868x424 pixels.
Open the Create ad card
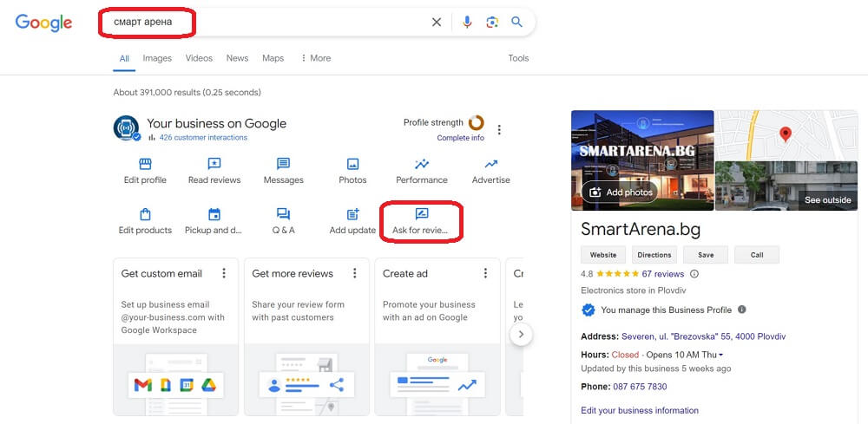tap(437, 336)
